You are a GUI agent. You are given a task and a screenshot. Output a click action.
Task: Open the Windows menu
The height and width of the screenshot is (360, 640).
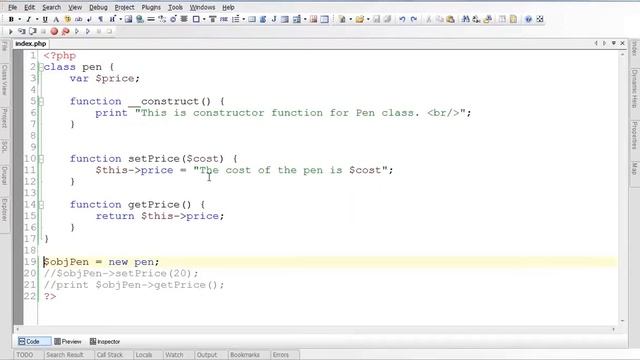coord(202,7)
